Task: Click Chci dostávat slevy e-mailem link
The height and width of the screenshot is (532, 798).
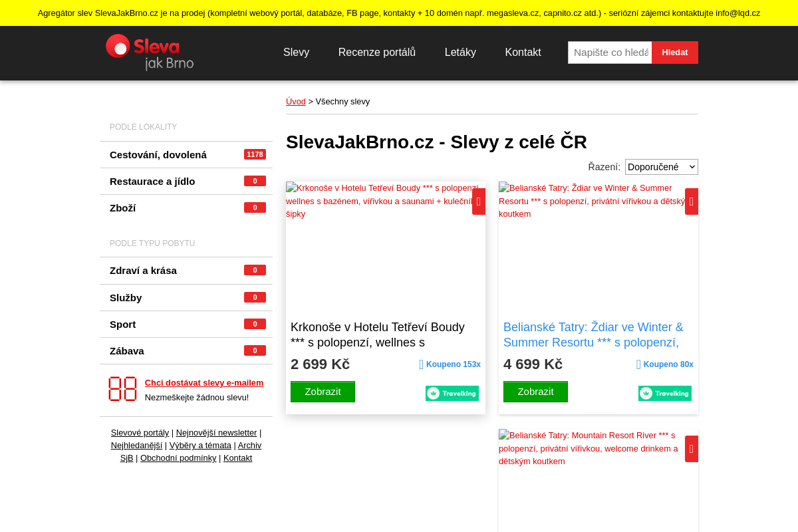Action: [x=204, y=382]
